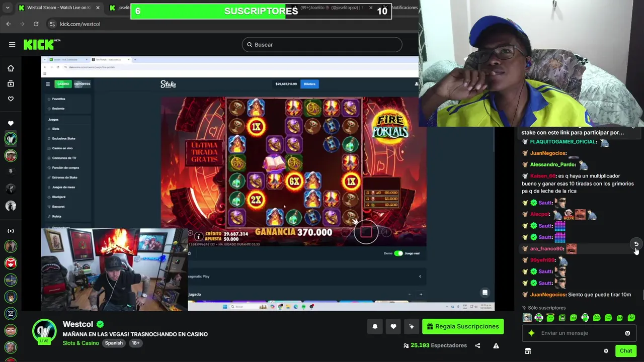Open Casino en vivo in the Stake menu

tap(62, 148)
